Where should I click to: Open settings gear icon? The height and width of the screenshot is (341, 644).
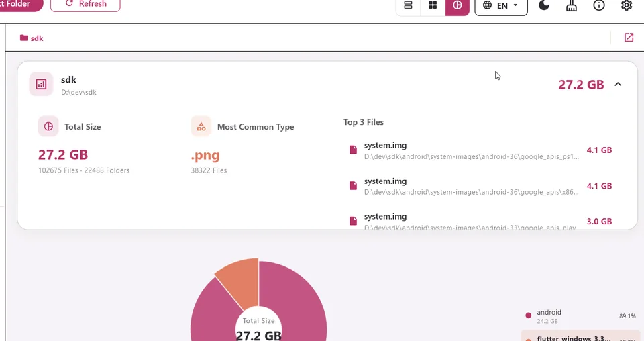627,5
